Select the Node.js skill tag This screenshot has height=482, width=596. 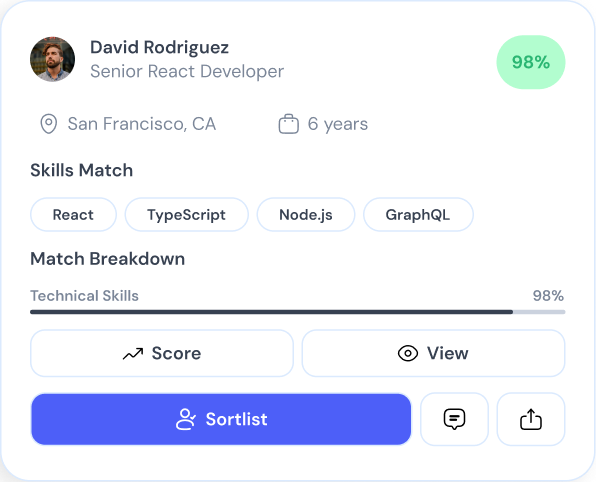point(306,215)
